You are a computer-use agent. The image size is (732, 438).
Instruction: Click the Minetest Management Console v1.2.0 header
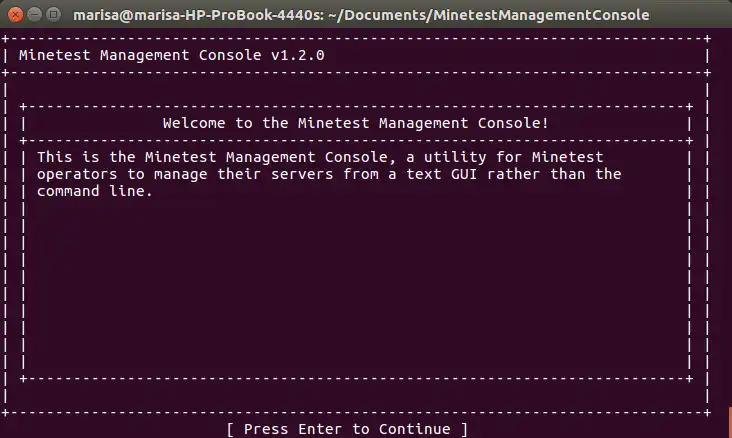(171, 55)
